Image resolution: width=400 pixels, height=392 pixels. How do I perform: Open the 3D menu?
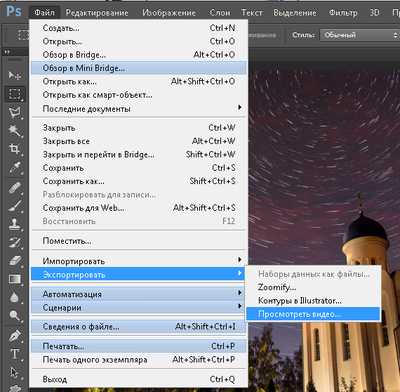(374, 13)
